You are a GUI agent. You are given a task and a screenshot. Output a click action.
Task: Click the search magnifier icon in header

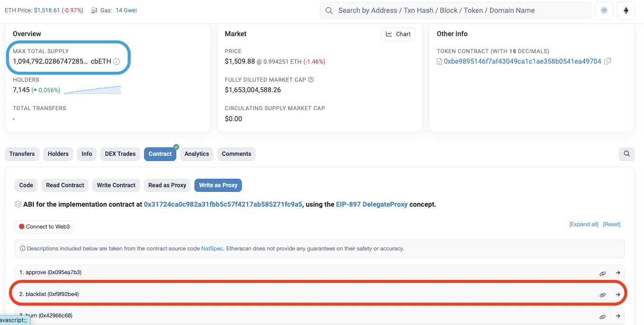pos(329,10)
